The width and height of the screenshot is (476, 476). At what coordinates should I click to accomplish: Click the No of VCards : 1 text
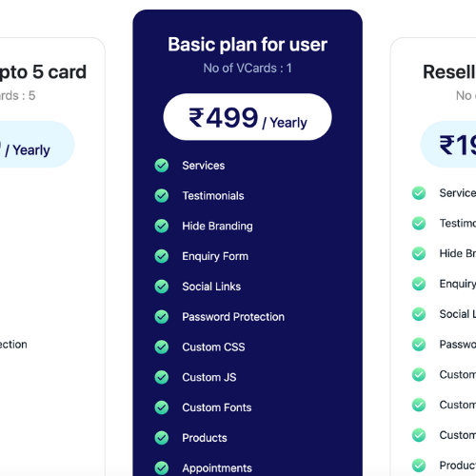(248, 68)
